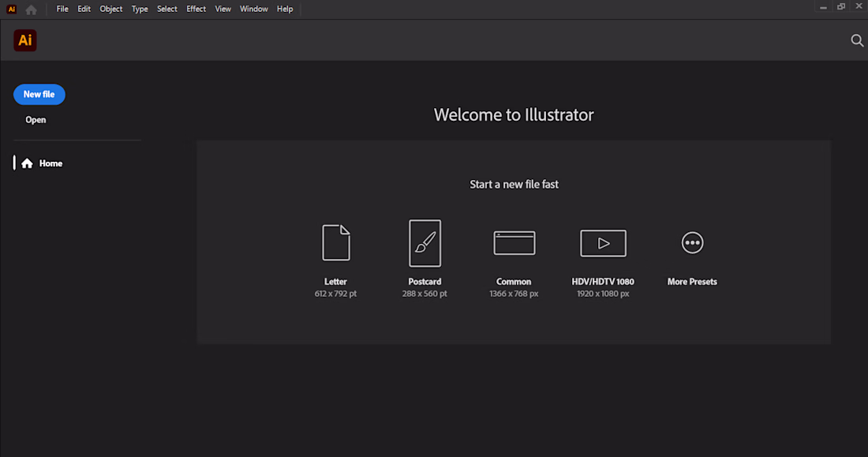Viewport: 868px width, 457px height.
Task: Open the Object menu
Action: click(110, 9)
